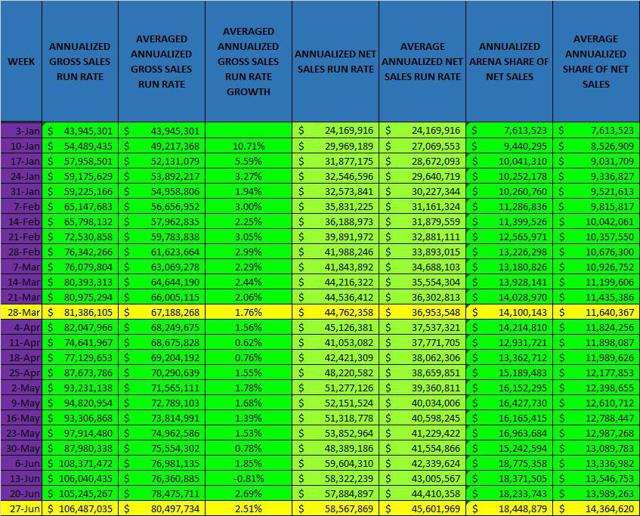Select the cell showing 106,487,035

coord(80,509)
